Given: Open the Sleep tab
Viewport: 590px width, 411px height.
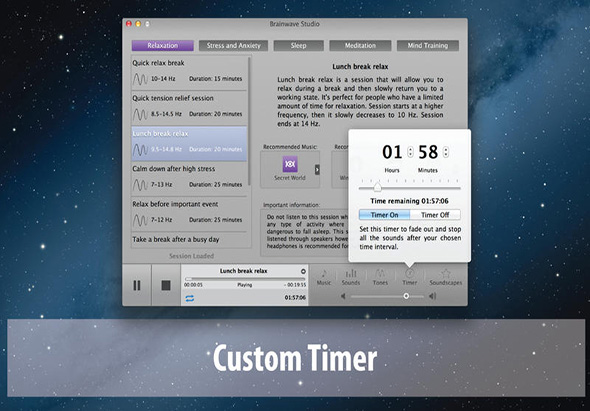Looking at the screenshot, I should (298, 46).
